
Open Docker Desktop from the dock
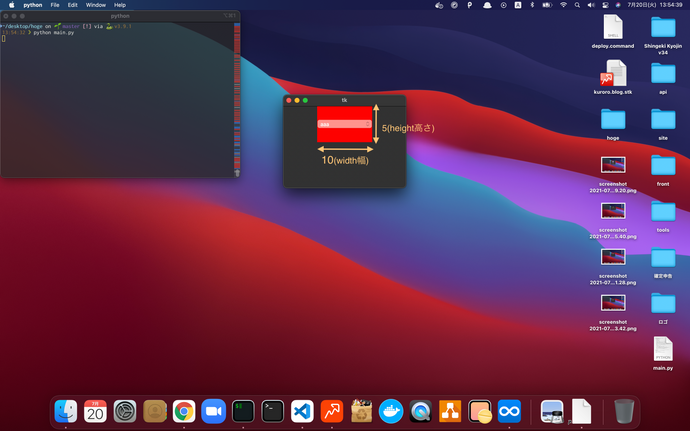point(391,410)
